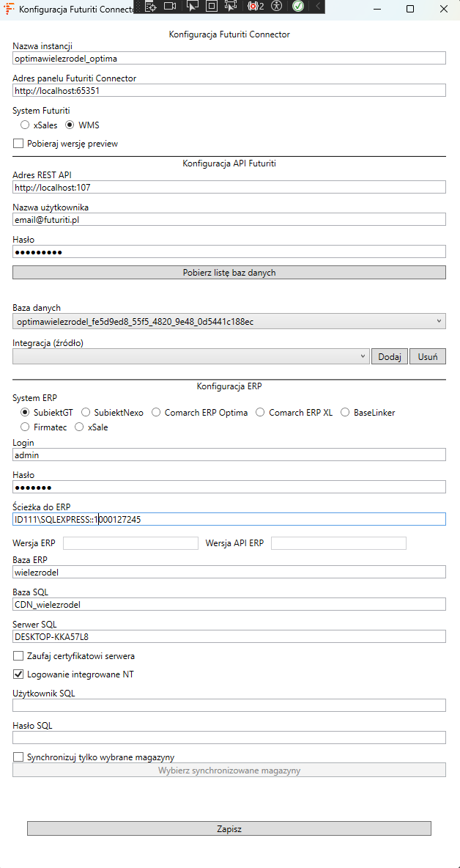Click the 'Konfiguracja API Futuriti' section heading

[x=229, y=163]
